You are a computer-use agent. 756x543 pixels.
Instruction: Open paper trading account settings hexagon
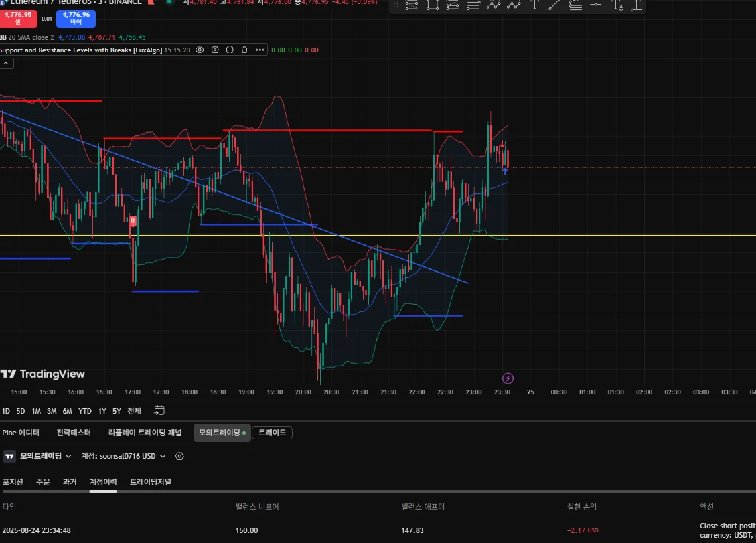[x=179, y=456]
